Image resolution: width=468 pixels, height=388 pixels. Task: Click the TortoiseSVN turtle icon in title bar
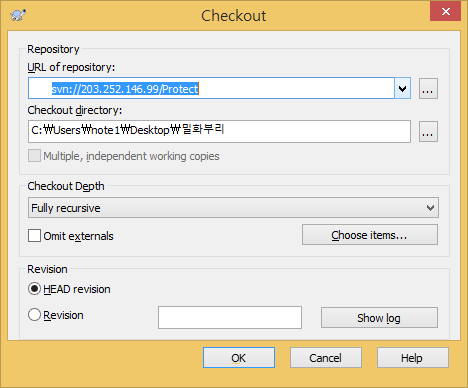tap(18, 15)
